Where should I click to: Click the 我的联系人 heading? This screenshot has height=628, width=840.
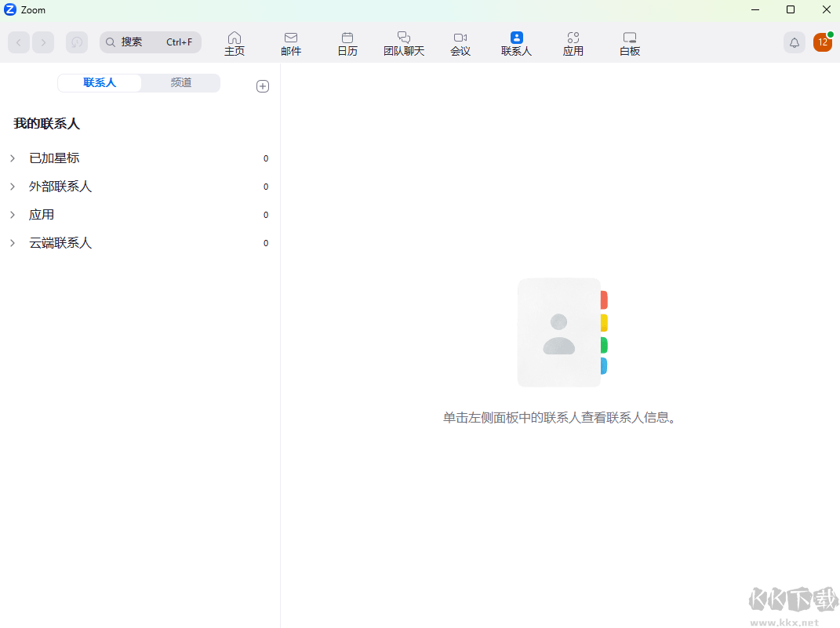pos(46,124)
